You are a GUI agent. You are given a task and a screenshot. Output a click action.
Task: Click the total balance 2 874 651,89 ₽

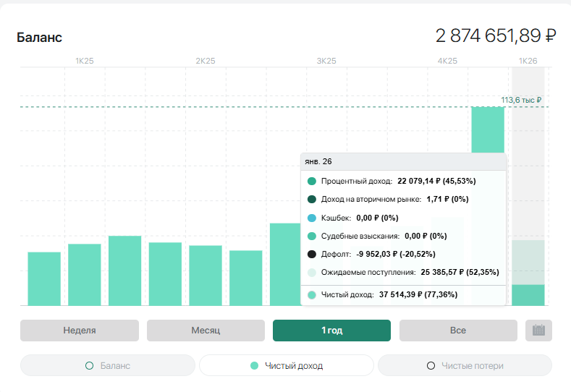496,35
